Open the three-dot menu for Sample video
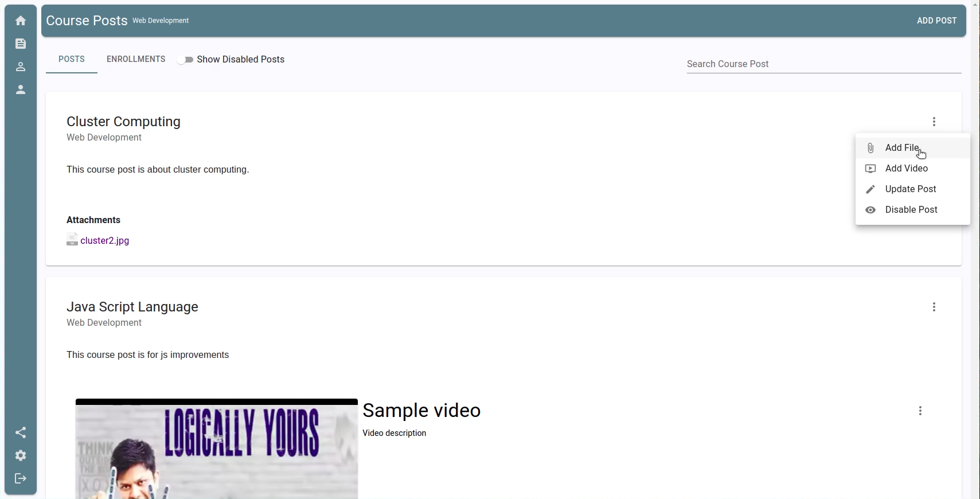This screenshot has width=980, height=499. tap(920, 411)
